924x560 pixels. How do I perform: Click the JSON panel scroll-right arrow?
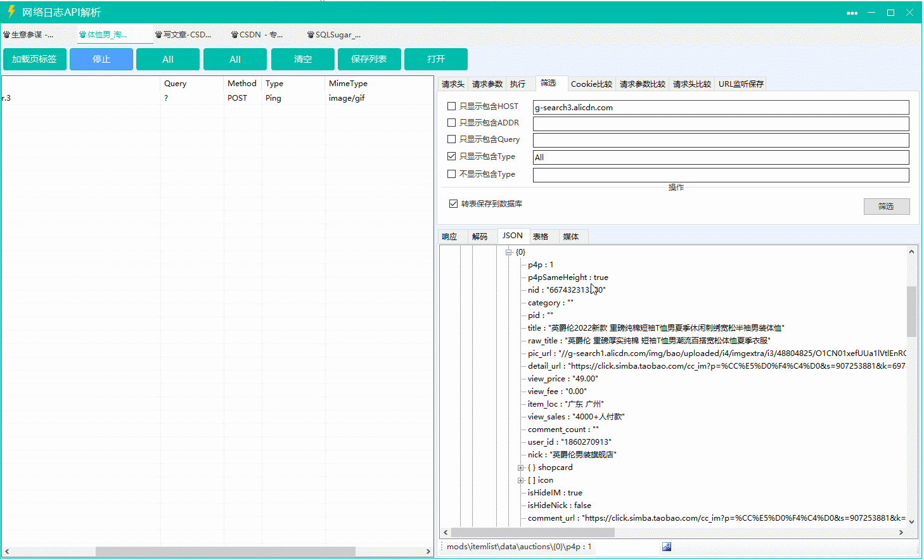pyautogui.click(x=901, y=533)
